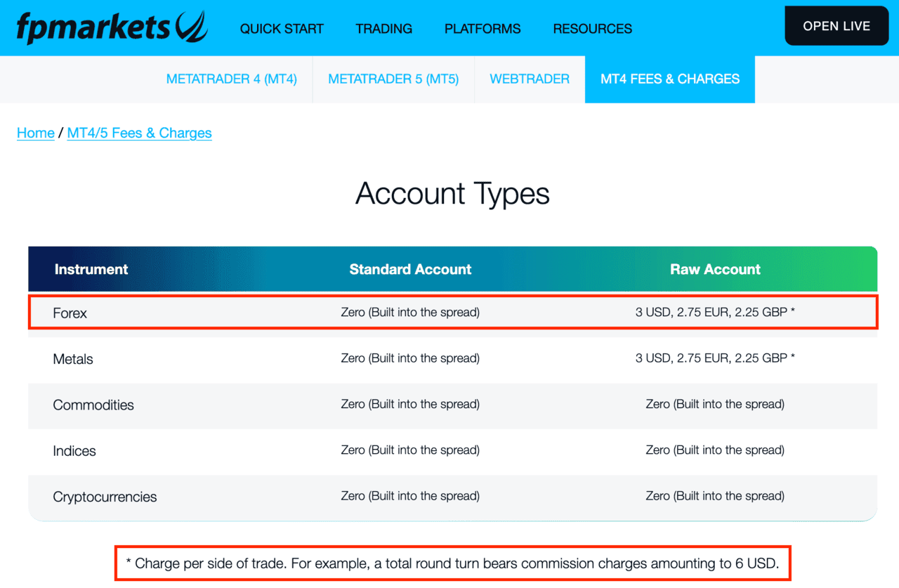Open the TRADING menu
899x588 pixels.
384,29
